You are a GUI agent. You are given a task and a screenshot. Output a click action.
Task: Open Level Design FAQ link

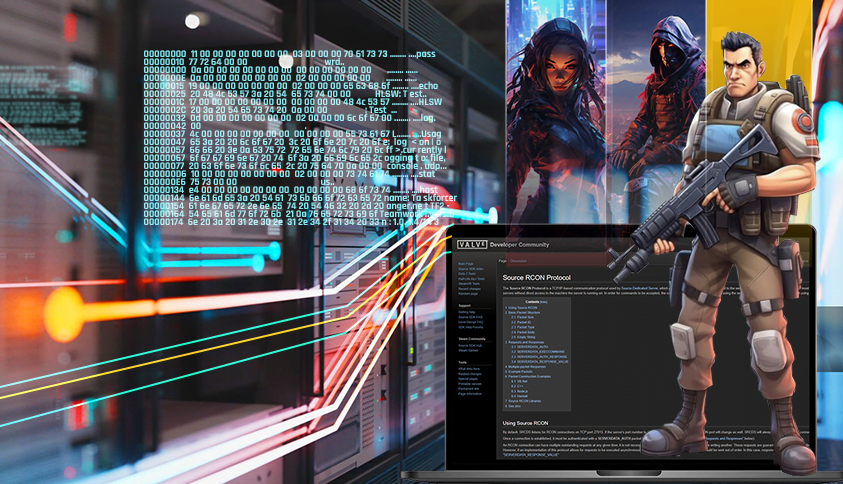(470, 322)
